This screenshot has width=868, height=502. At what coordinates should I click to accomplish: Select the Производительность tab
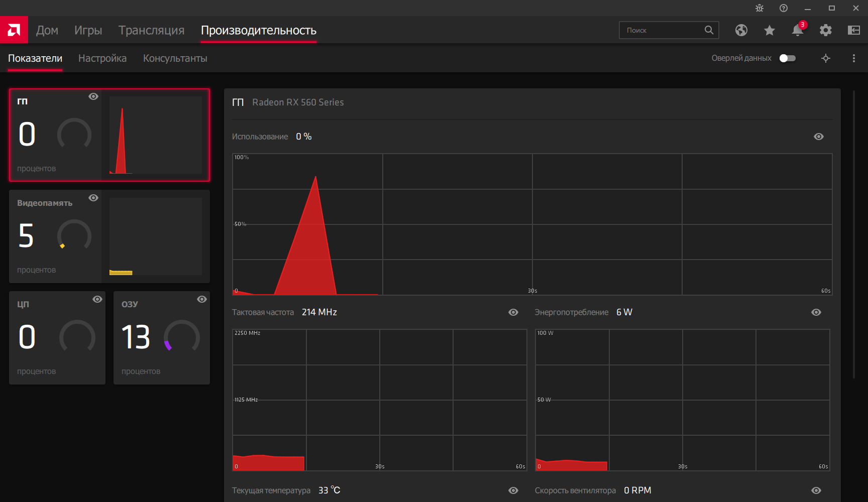[x=259, y=30]
